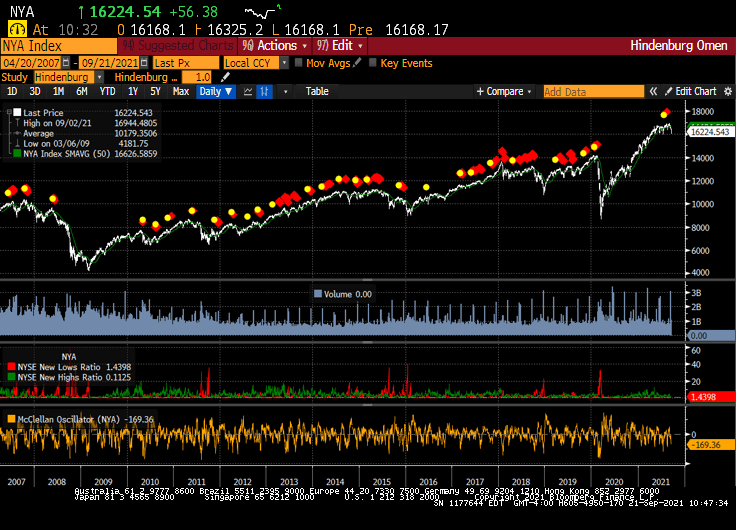
Task: Select the bar chart type icon
Action: pyautogui.click(x=265, y=91)
